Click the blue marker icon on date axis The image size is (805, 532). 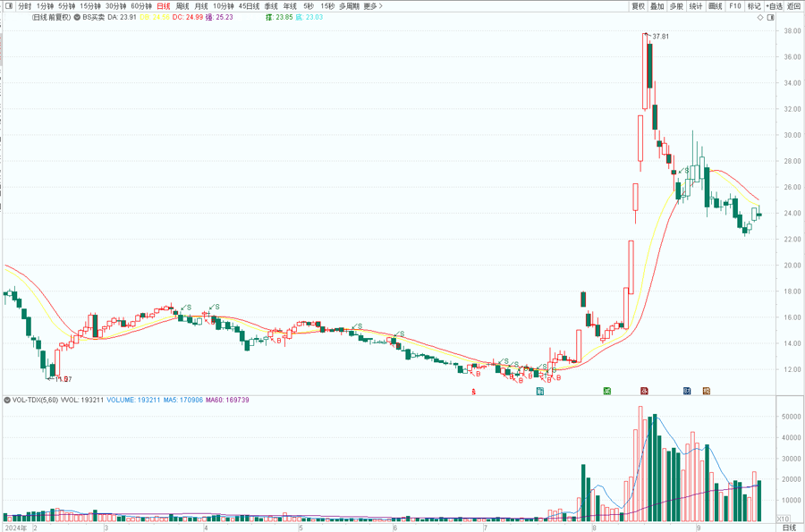[x=687, y=391]
